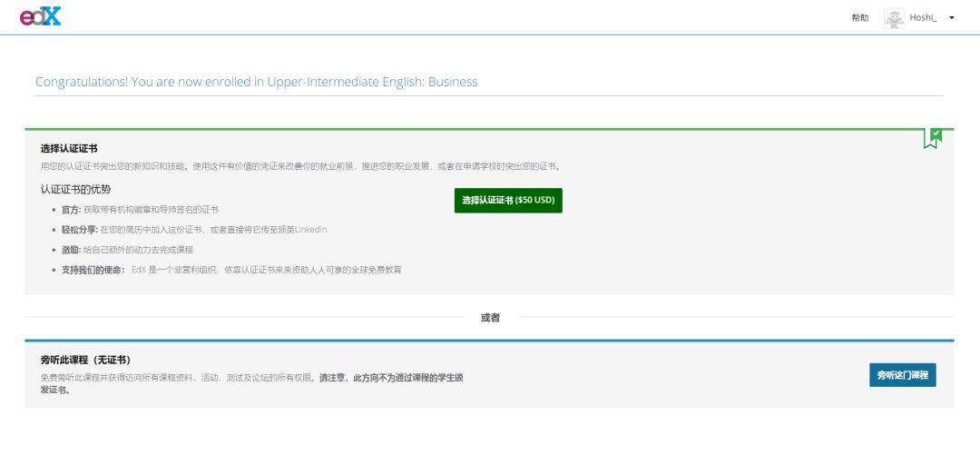Expand the user account dropdown arrow
This screenshot has width=980, height=455.
[951, 17]
